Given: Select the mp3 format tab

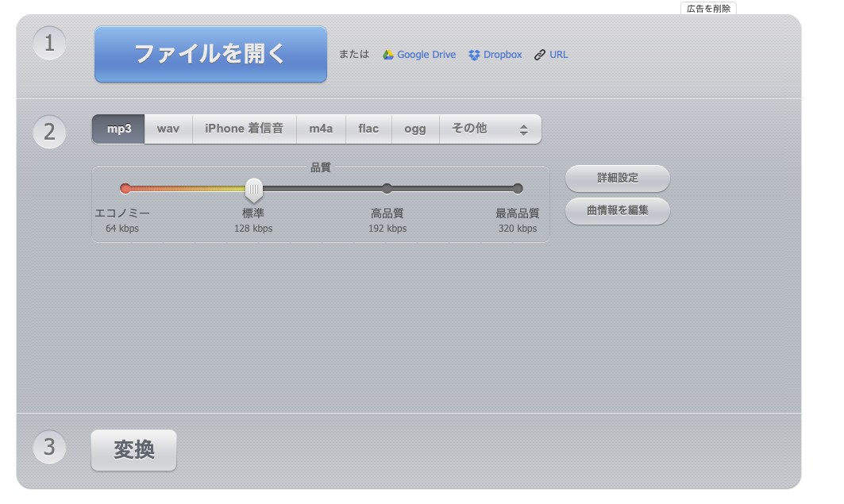Looking at the screenshot, I should click(x=118, y=129).
